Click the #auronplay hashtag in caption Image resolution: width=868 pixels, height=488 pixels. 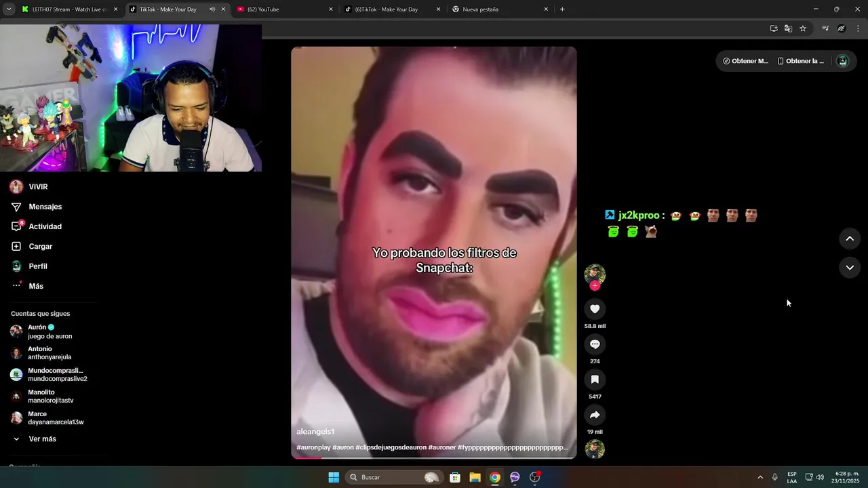(313, 447)
